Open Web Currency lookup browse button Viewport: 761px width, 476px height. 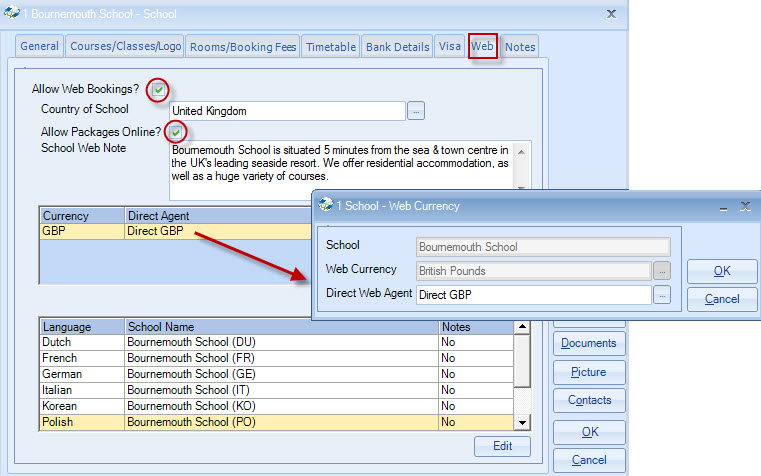coord(661,270)
